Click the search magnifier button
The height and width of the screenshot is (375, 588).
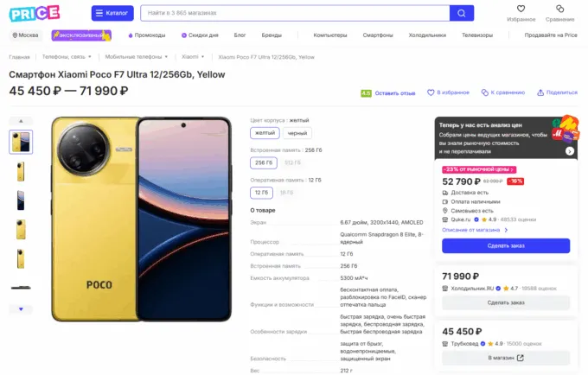pyautogui.click(x=462, y=13)
